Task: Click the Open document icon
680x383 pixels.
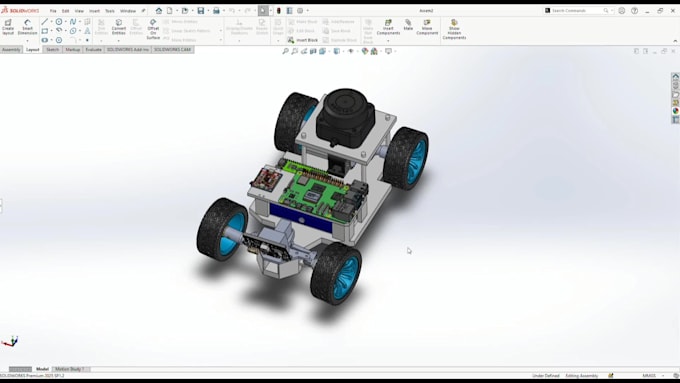Action: tap(185, 10)
